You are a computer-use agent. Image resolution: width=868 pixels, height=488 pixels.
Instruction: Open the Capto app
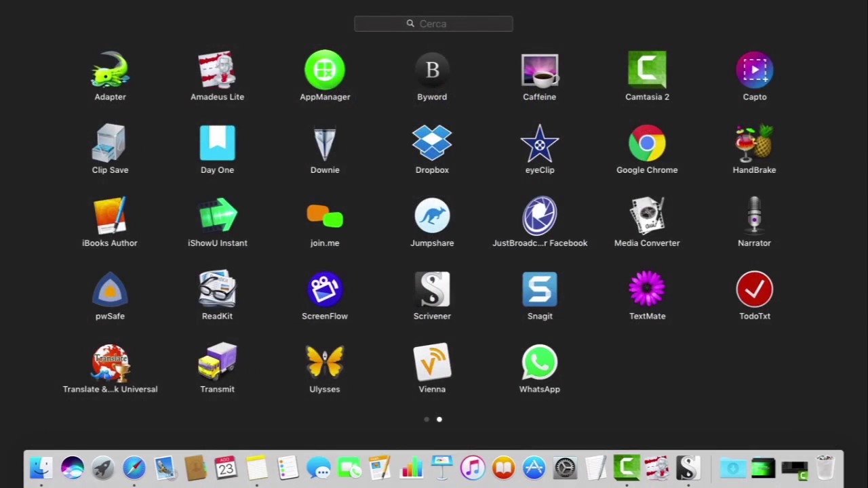(x=755, y=70)
